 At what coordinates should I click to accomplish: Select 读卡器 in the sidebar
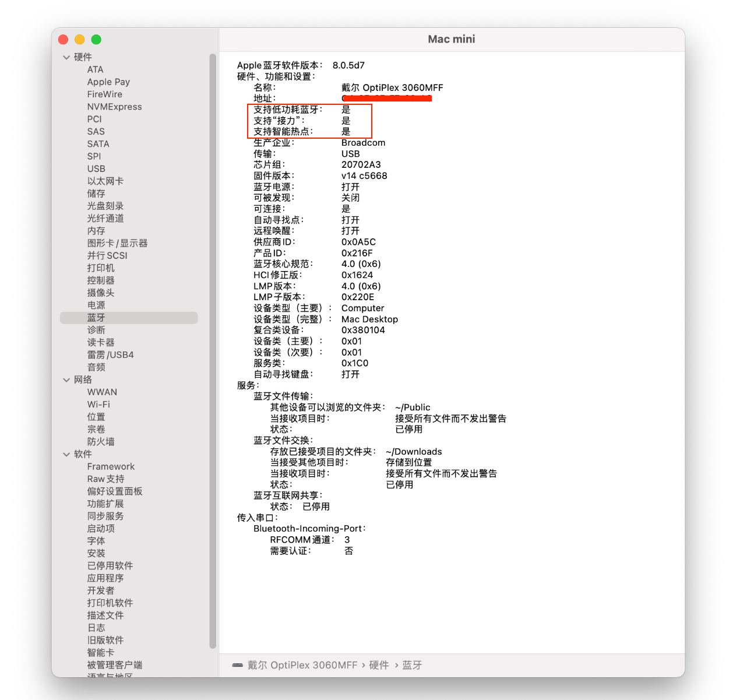pos(101,343)
